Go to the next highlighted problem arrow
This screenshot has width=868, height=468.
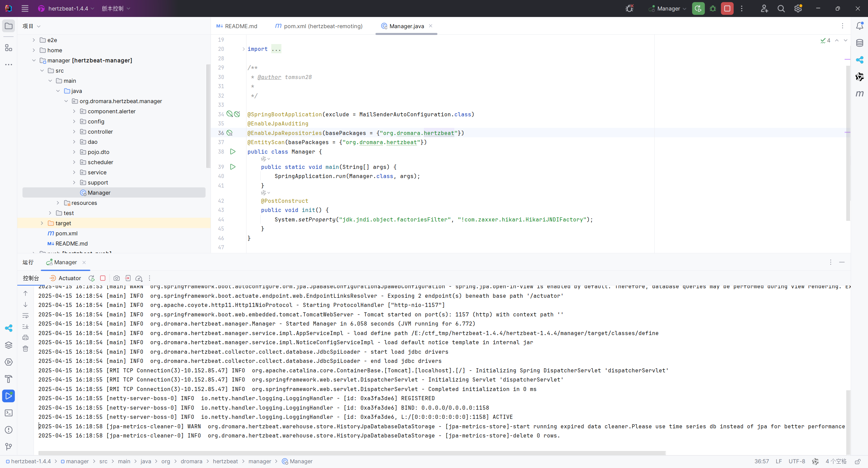846,40
